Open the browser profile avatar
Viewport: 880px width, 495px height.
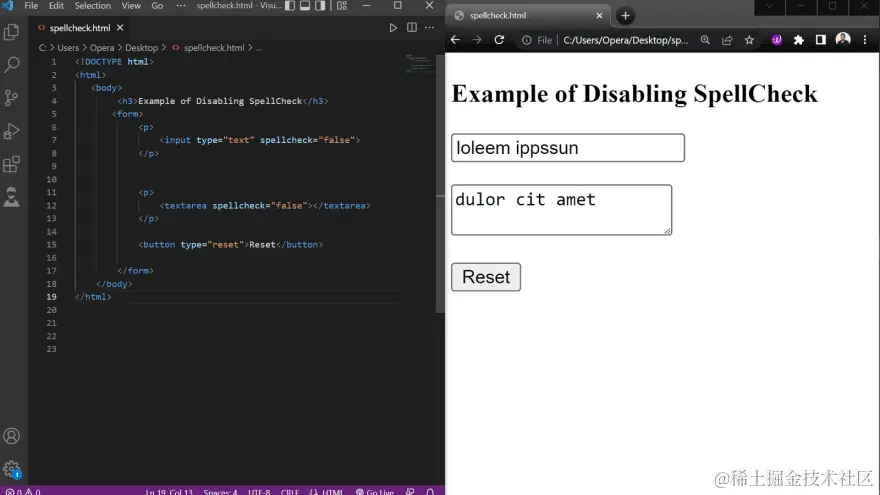(x=843, y=39)
